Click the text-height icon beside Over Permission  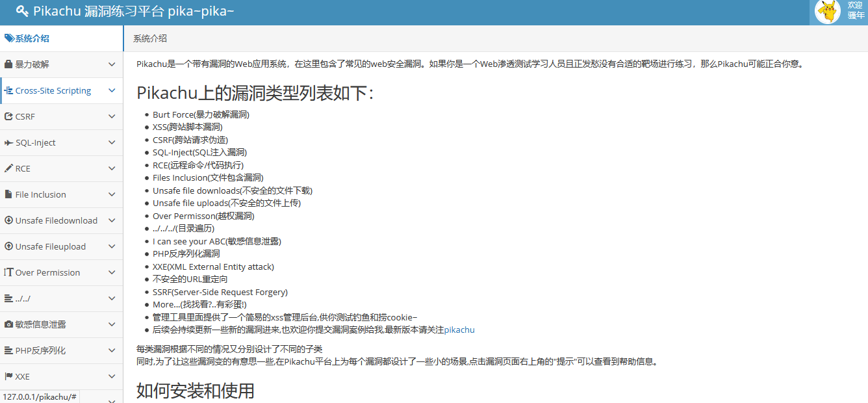coord(8,272)
